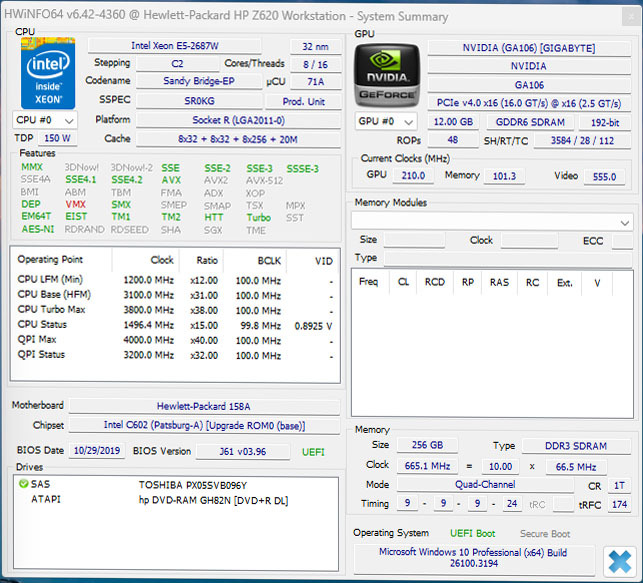Screen dimensions: 643x583
Task: Click the Prod. Unit field
Action: coord(303,101)
